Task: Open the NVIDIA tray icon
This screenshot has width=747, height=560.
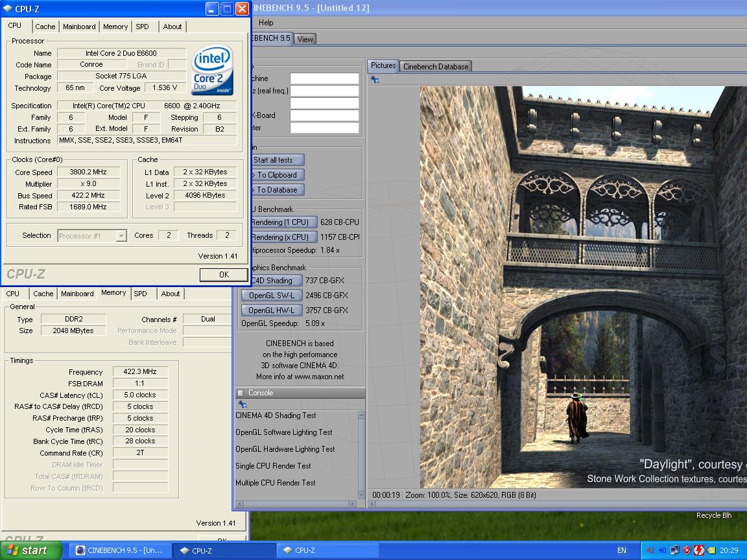Action: (711, 550)
